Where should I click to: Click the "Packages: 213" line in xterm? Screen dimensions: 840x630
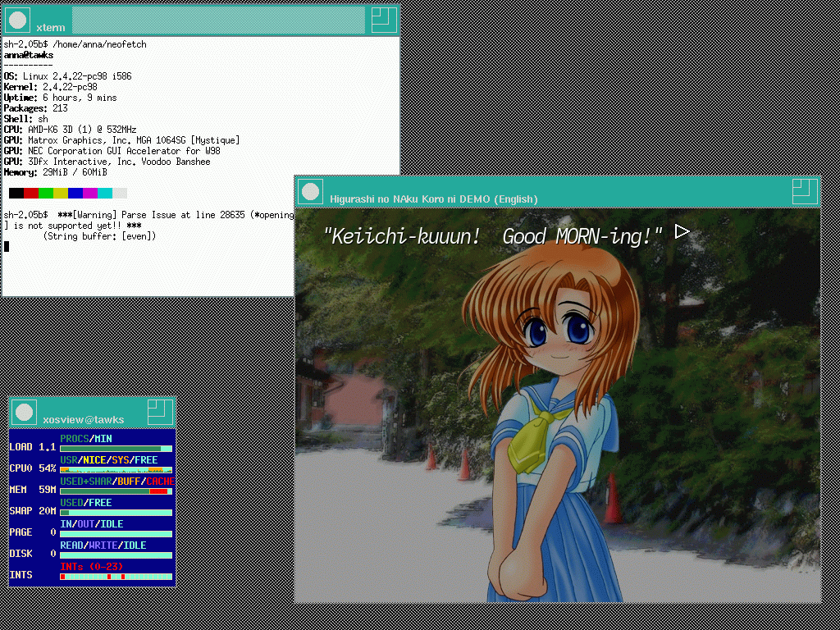point(36,108)
